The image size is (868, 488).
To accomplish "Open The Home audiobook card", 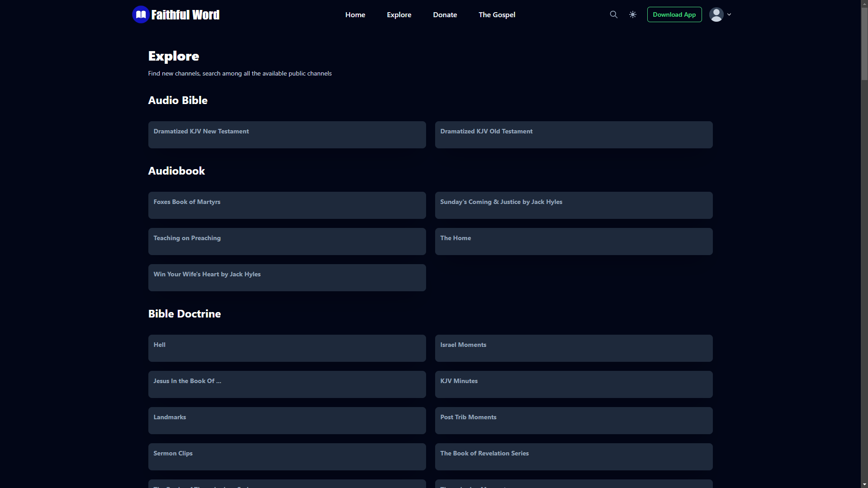I will pos(574,242).
